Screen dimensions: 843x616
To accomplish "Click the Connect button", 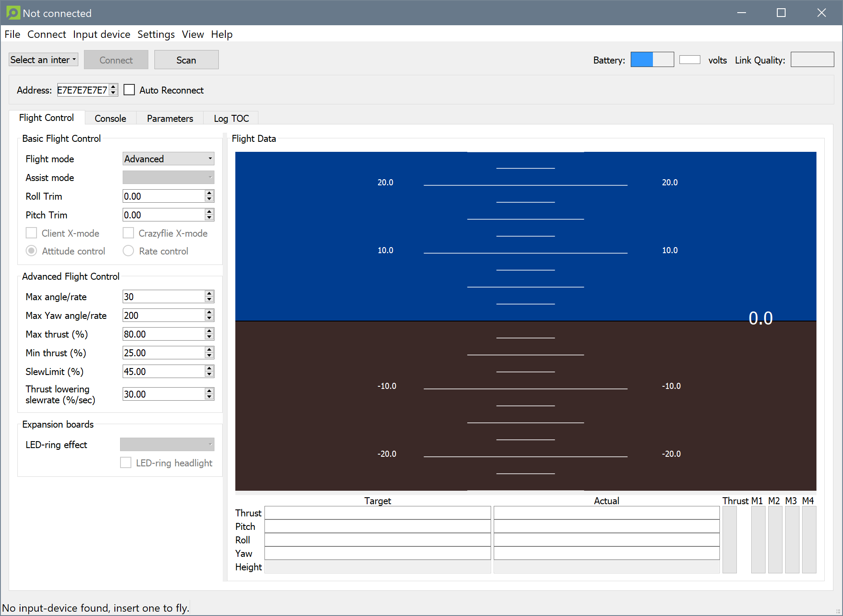I will (x=115, y=60).
